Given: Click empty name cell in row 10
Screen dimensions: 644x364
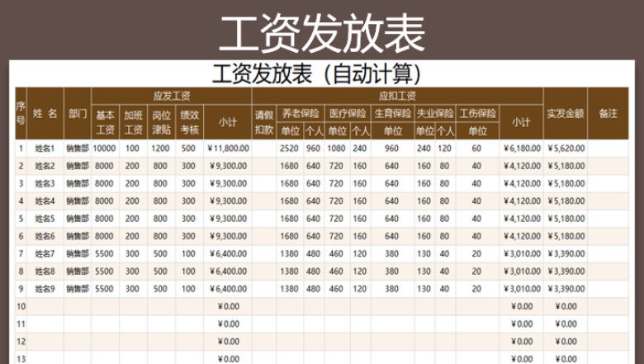Looking at the screenshot, I should click(45, 306).
